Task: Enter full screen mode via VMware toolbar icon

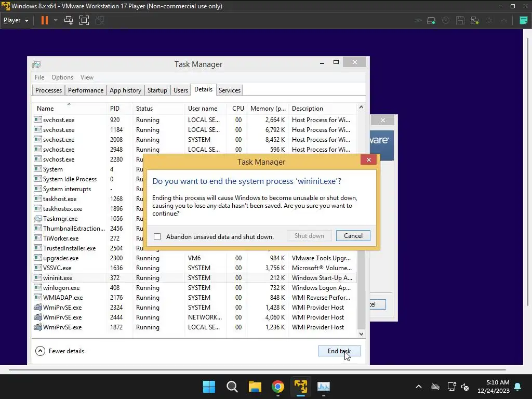Action: point(84,20)
